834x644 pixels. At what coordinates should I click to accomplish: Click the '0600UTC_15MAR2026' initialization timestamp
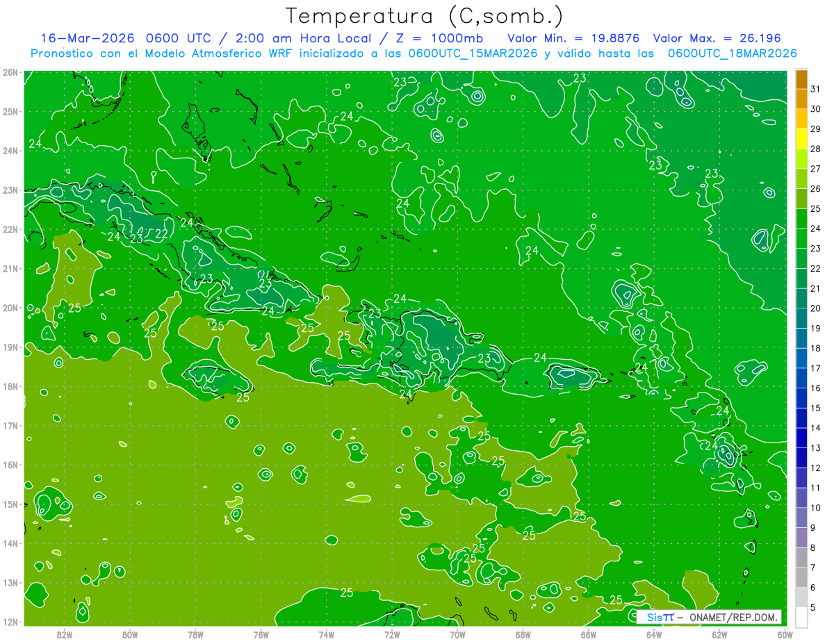473,53
